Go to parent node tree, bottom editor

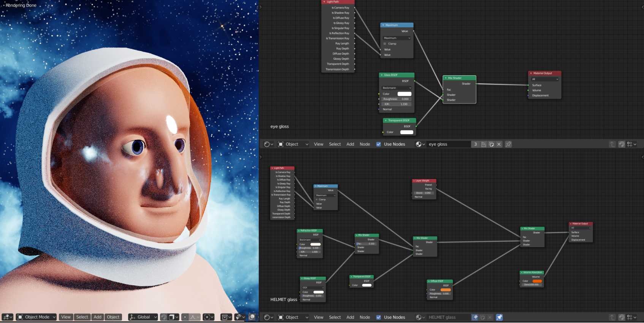(612, 317)
